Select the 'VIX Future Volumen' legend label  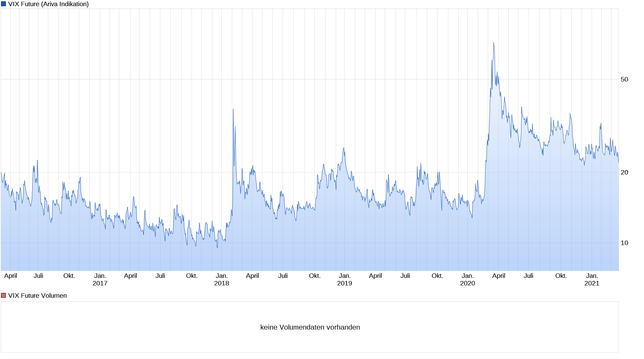click(37, 295)
